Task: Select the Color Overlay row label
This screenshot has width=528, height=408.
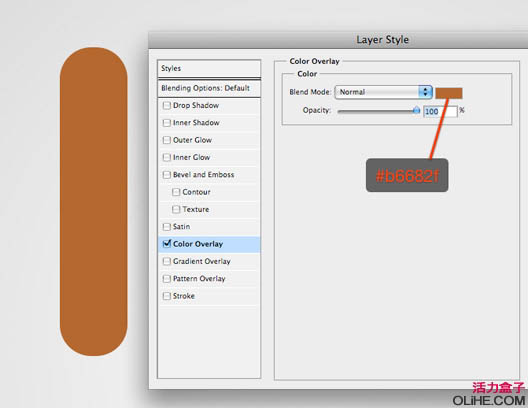Action: (198, 244)
